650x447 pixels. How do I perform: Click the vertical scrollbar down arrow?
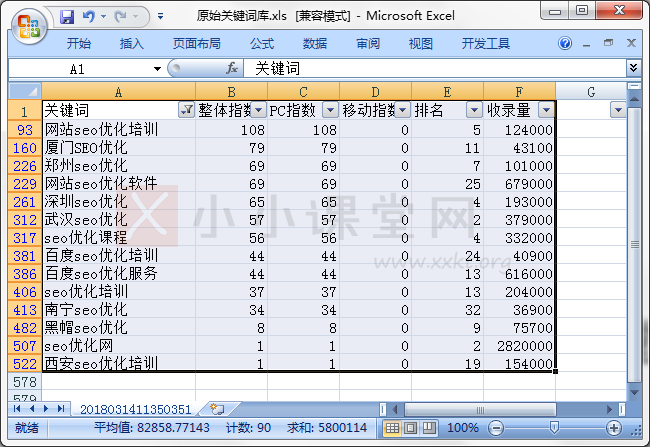point(634,392)
